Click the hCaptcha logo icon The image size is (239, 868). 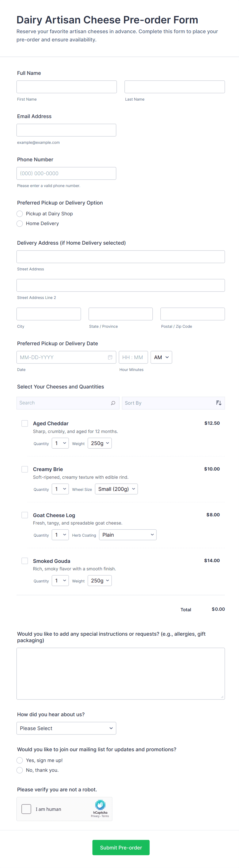tap(100, 805)
